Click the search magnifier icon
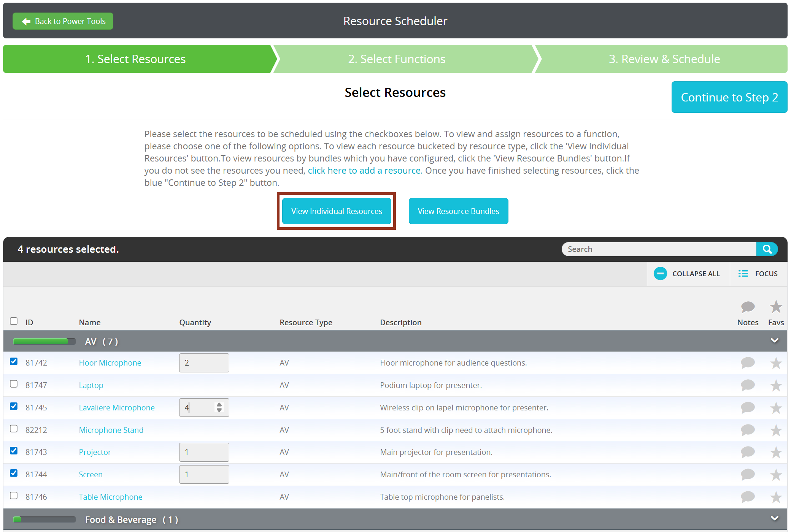This screenshot has height=532, width=791. [767, 249]
